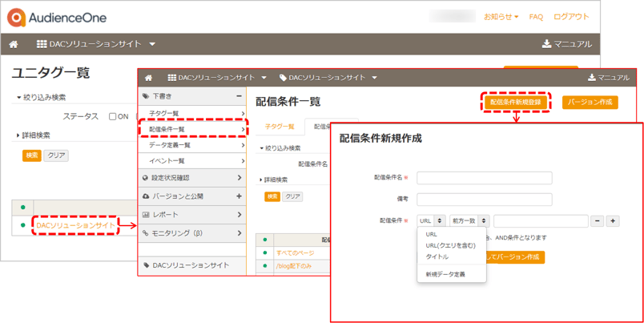Click クリア button in 配信条件一覧

tap(292, 196)
